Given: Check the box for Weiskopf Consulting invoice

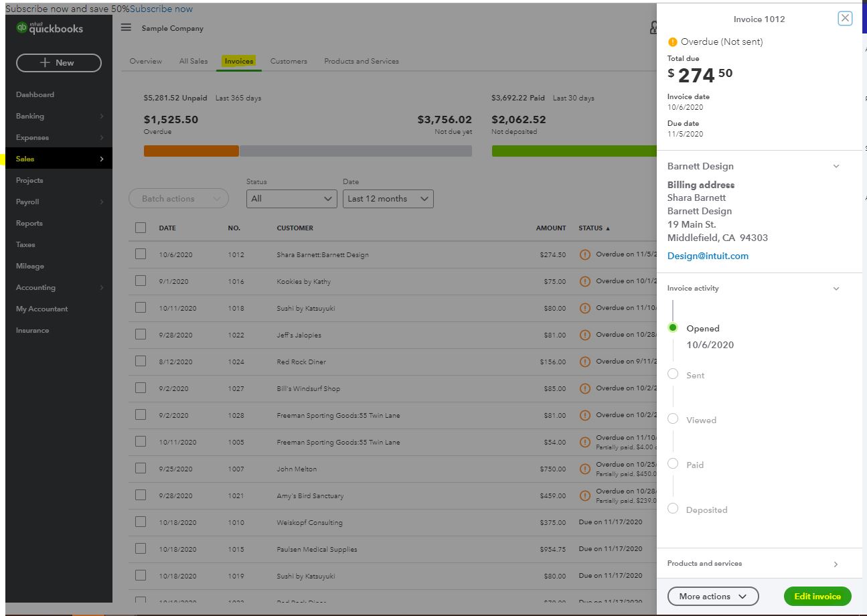Looking at the screenshot, I should [x=140, y=522].
